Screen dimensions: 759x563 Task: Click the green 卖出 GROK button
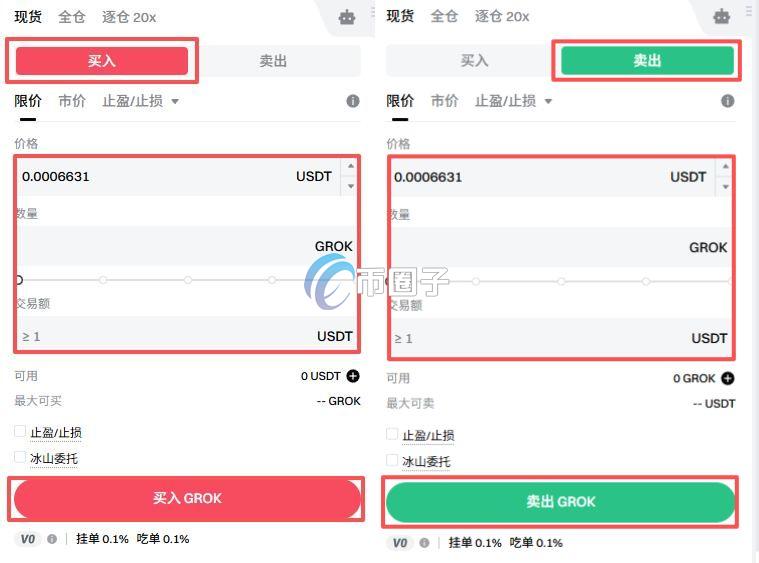coord(561,502)
